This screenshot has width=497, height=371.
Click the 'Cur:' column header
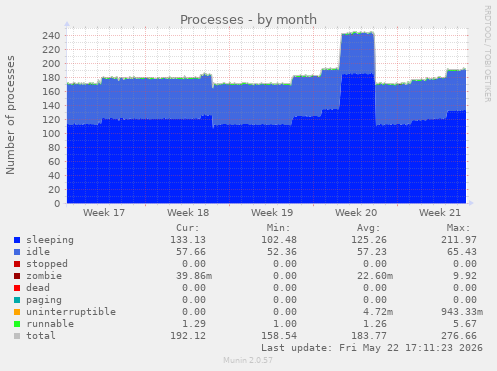[188, 228]
